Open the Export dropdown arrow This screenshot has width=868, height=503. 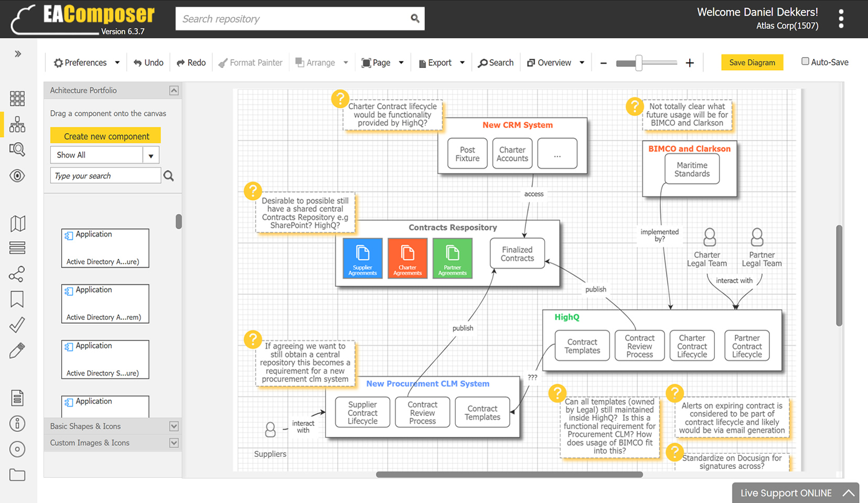click(x=462, y=62)
